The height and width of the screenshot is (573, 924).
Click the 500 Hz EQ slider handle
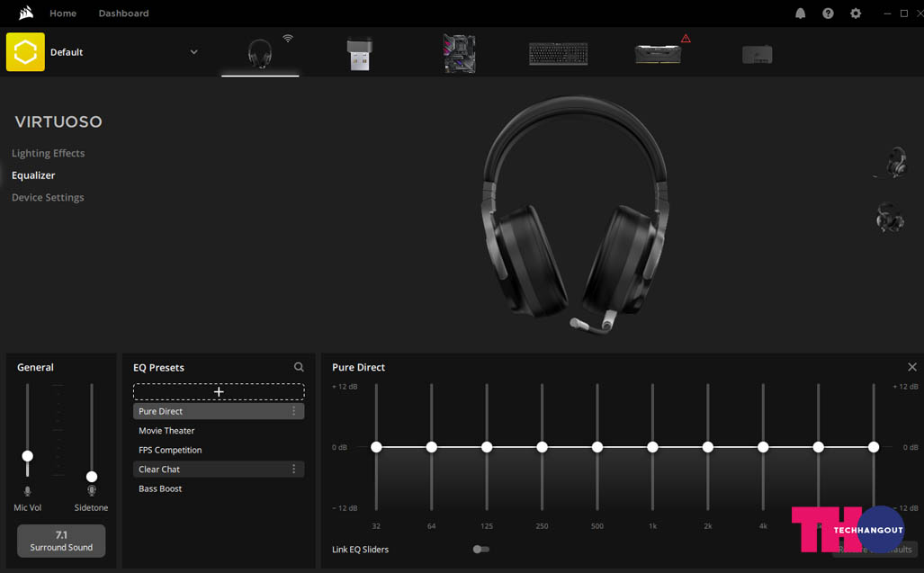coord(597,447)
